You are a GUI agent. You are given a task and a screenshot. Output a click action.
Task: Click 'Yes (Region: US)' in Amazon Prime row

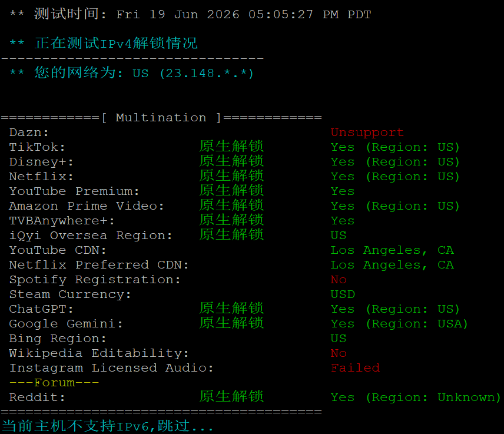coord(395,206)
